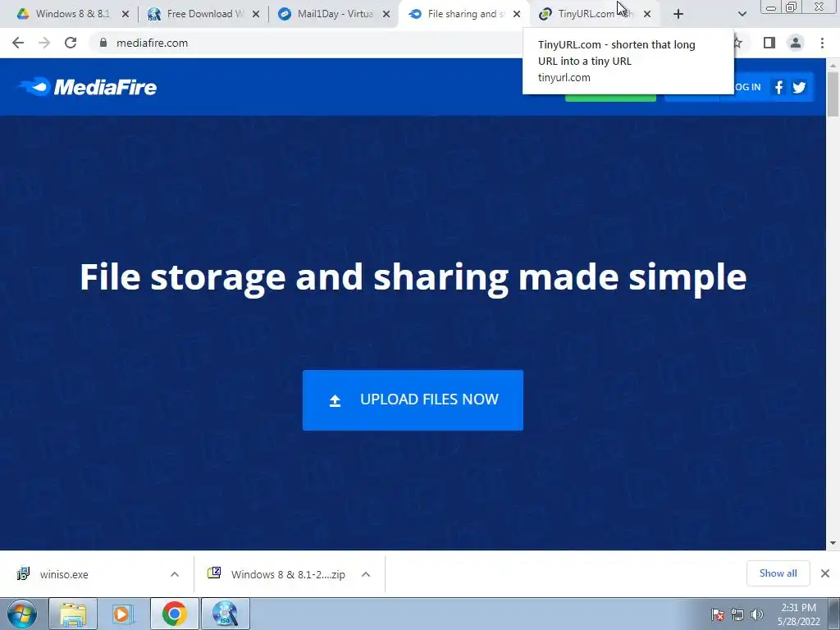This screenshot has height=630, width=840.
Task: Close the Free Download tab
Action: pyautogui.click(x=256, y=14)
